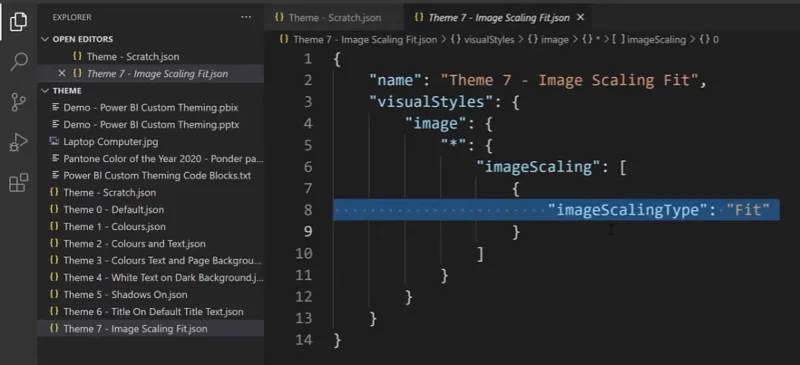Open Power BI Custom Theming Code Blocks.txt
This screenshot has width=800, height=365.
click(151, 176)
